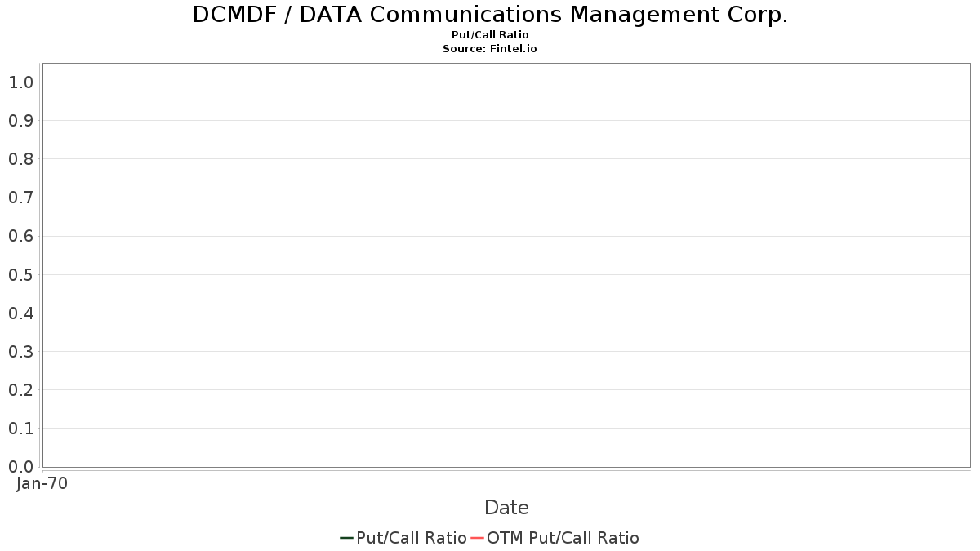Click the 0.2 y-axis label
This screenshot has width=980, height=551.
point(20,390)
